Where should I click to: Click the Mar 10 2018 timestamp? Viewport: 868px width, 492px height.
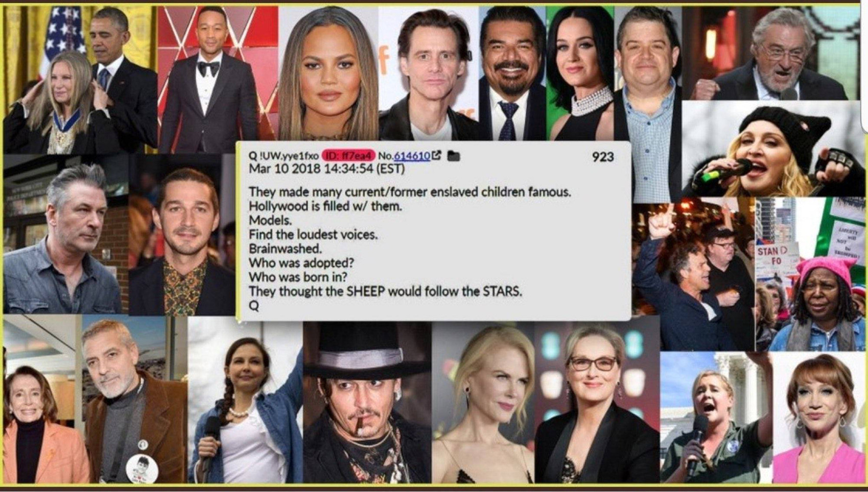[327, 169]
